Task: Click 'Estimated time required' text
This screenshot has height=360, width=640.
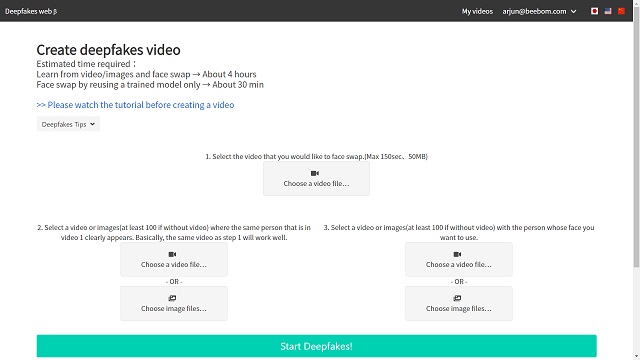Action: click(x=86, y=64)
